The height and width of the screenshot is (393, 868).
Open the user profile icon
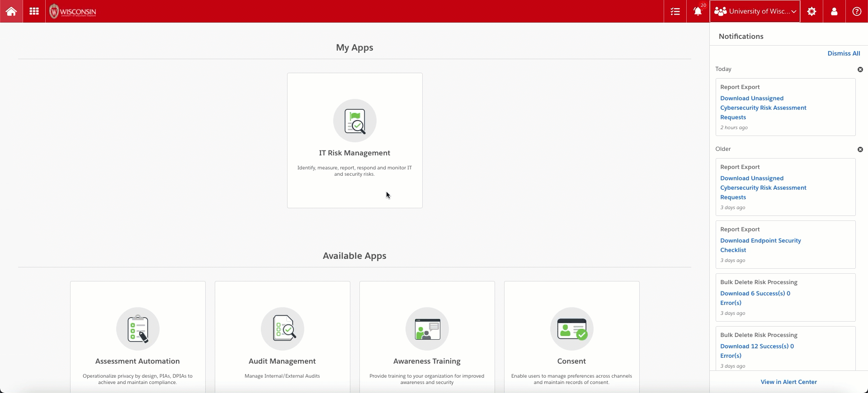834,11
